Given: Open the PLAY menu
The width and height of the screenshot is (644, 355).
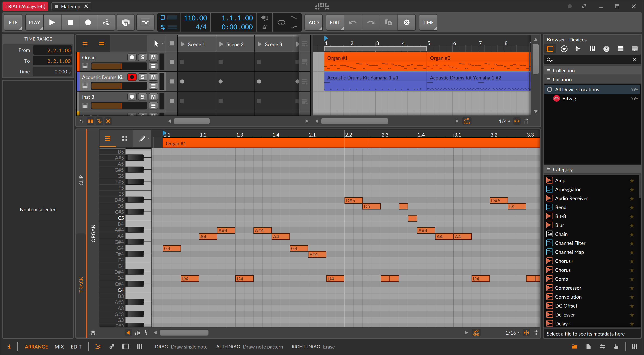Looking at the screenshot, I should (34, 23).
